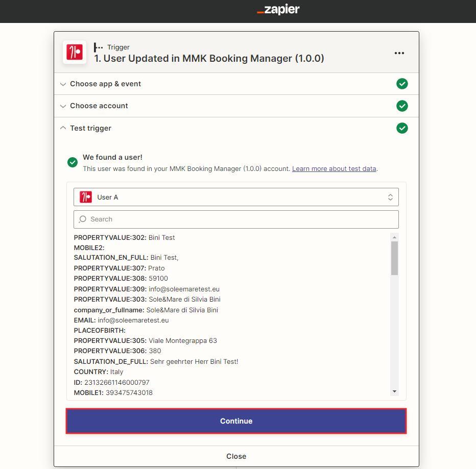The height and width of the screenshot is (469, 476).
Task: Open the User A sample dropdown
Action: point(236,197)
